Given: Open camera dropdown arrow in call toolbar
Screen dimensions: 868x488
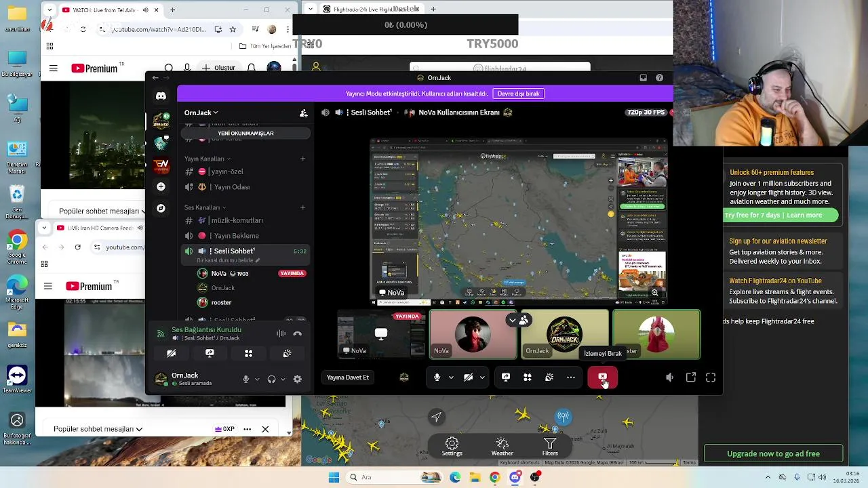Looking at the screenshot, I should pos(482,378).
